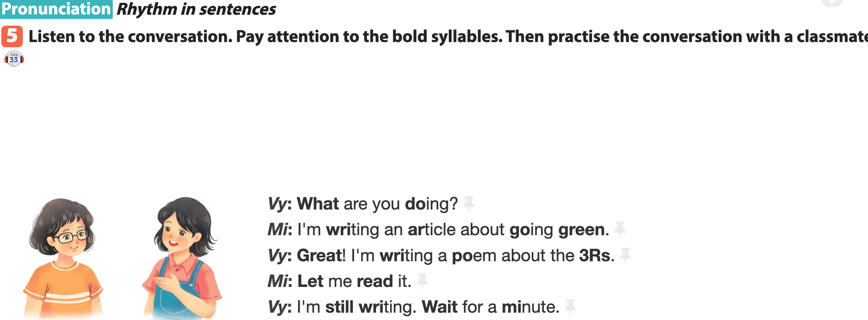
Task: Click the pin icon after "What are you doing?"
Action: pyautogui.click(x=468, y=203)
